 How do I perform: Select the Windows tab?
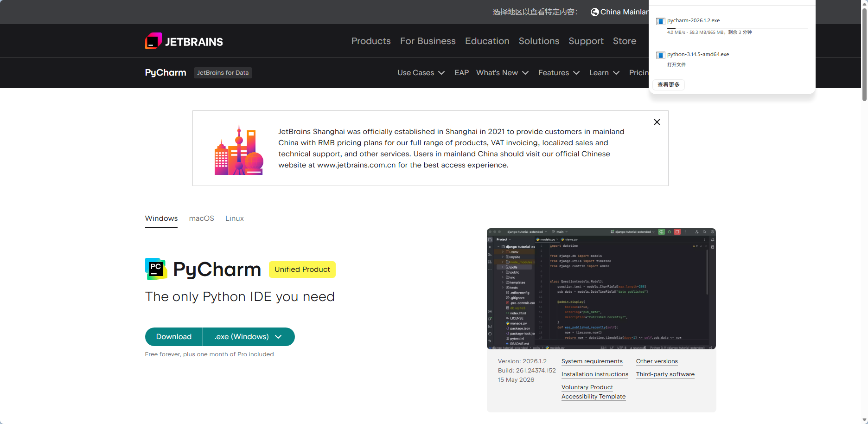point(161,218)
